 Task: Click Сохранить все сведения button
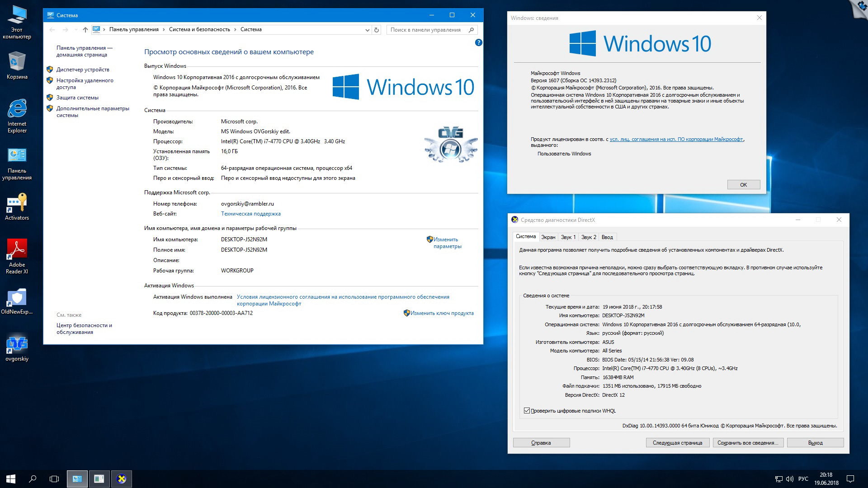(748, 443)
